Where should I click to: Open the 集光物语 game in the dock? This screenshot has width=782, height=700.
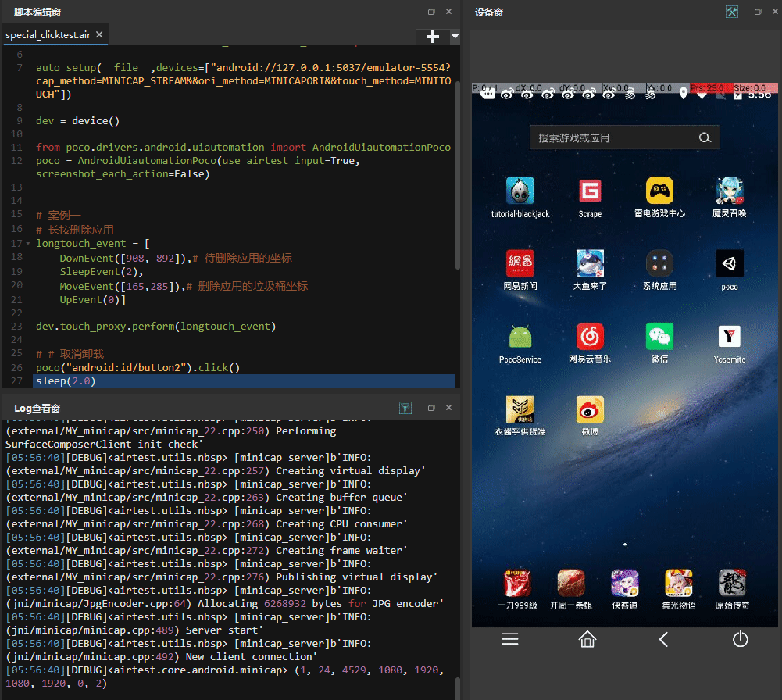click(679, 583)
